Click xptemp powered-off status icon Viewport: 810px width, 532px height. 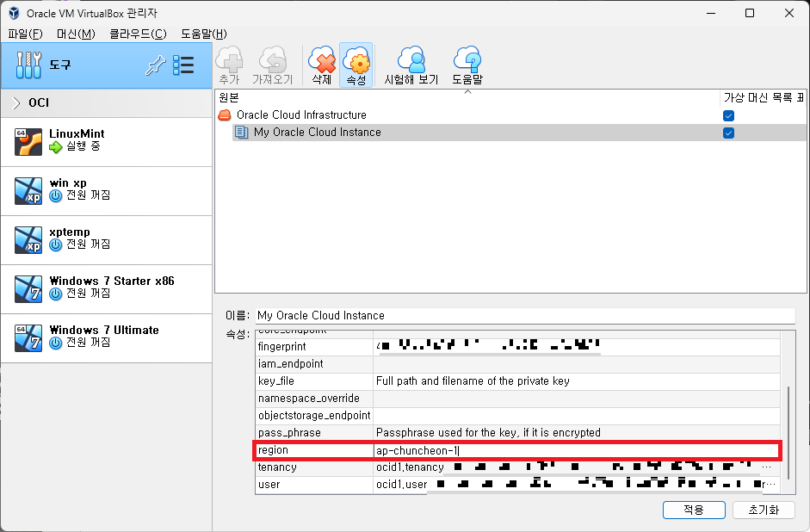(55, 244)
